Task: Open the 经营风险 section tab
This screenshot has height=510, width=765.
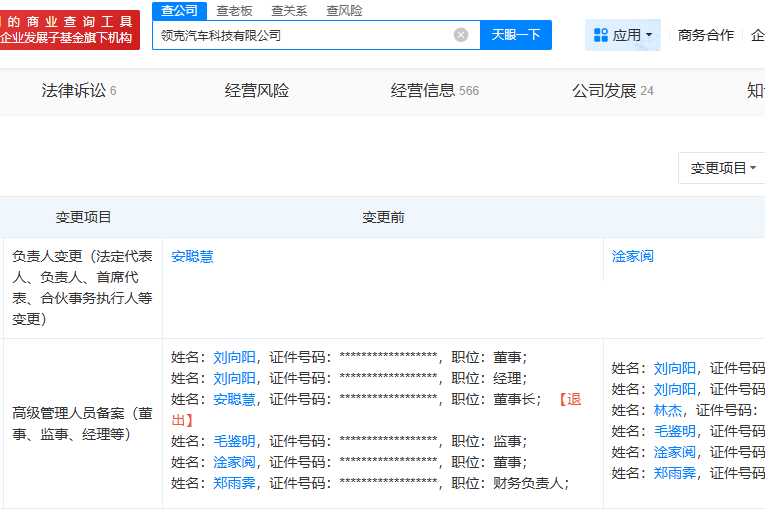Action: click(257, 91)
